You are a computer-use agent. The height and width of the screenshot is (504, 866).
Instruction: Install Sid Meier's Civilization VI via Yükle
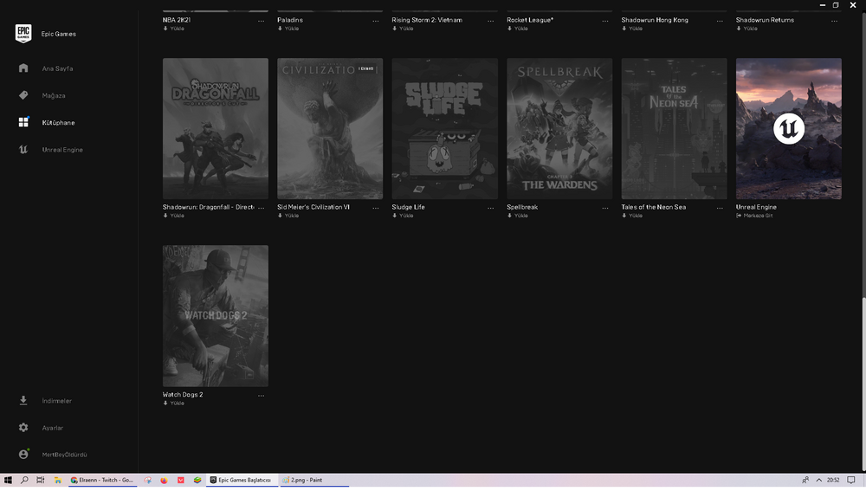click(x=288, y=216)
